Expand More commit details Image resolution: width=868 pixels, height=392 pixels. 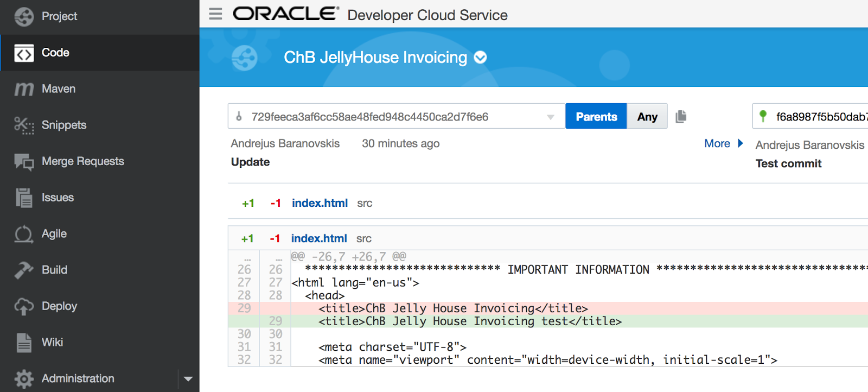point(724,143)
